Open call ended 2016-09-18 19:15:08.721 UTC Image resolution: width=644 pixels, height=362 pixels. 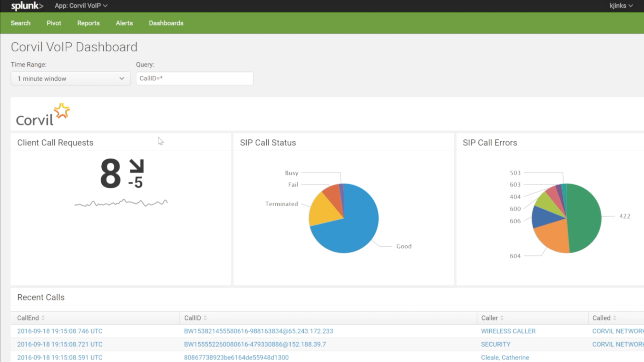pos(60,344)
